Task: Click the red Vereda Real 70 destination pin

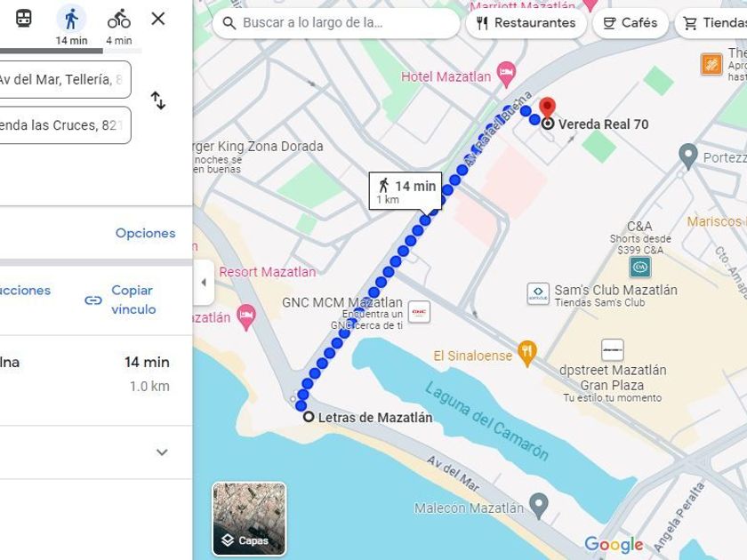Action: (548, 107)
